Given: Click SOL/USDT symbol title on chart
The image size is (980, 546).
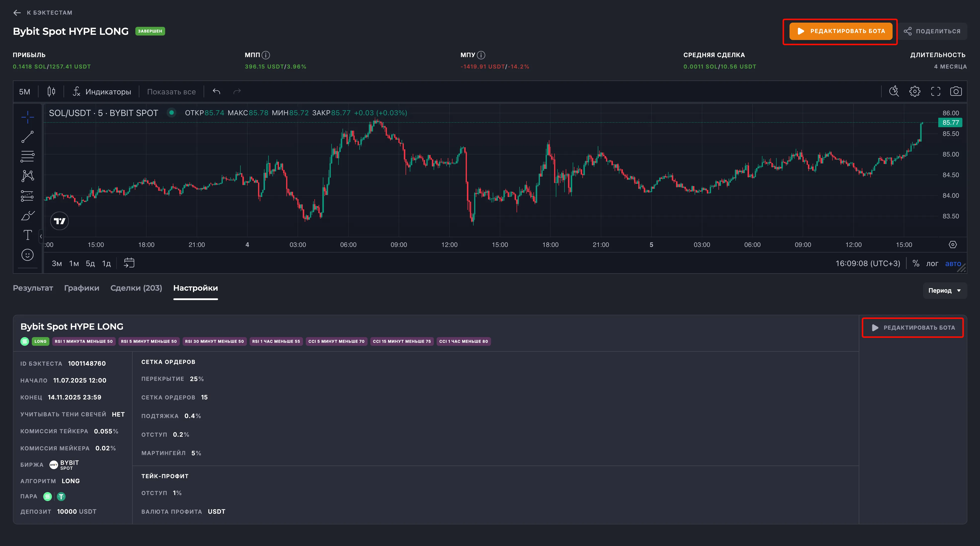Looking at the screenshot, I should (x=104, y=113).
